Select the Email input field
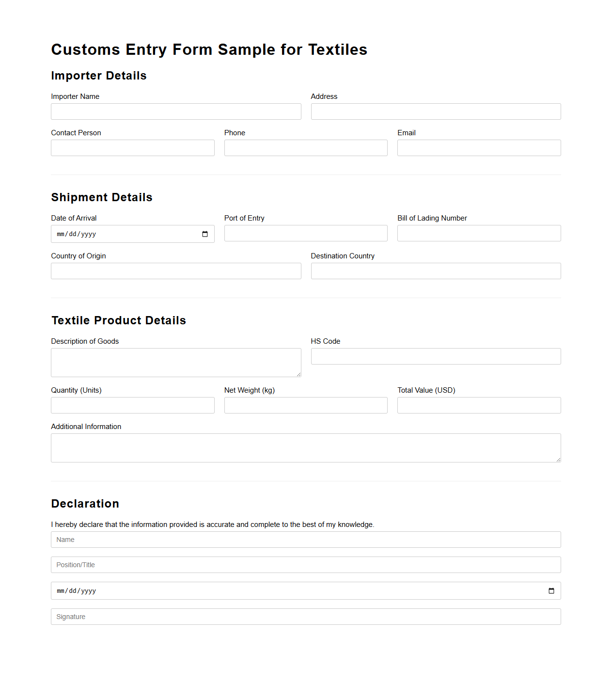612x700 pixels. pos(478,148)
